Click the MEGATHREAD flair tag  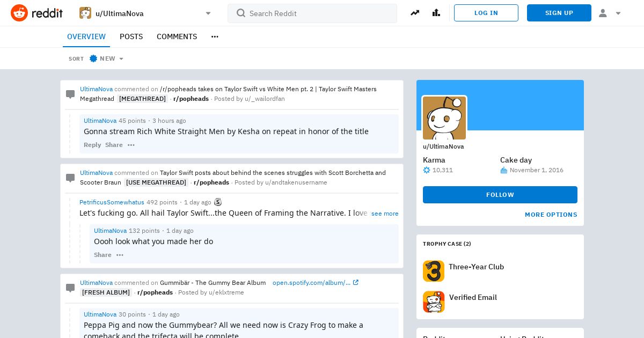click(x=142, y=99)
